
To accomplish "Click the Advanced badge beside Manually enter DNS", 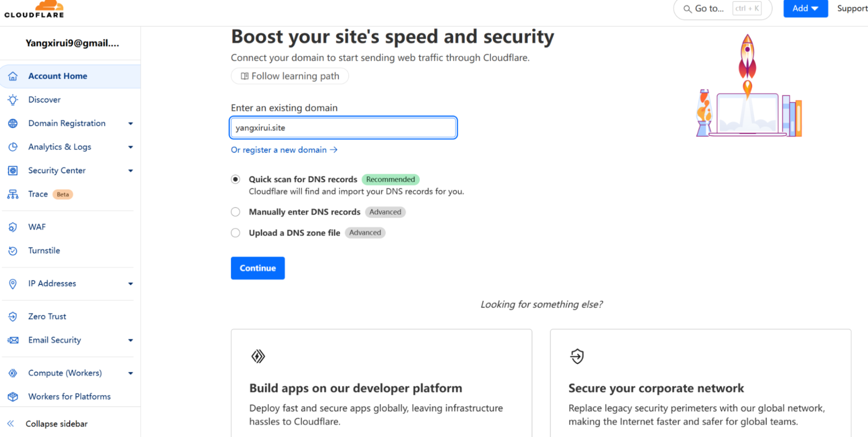I will [385, 212].
